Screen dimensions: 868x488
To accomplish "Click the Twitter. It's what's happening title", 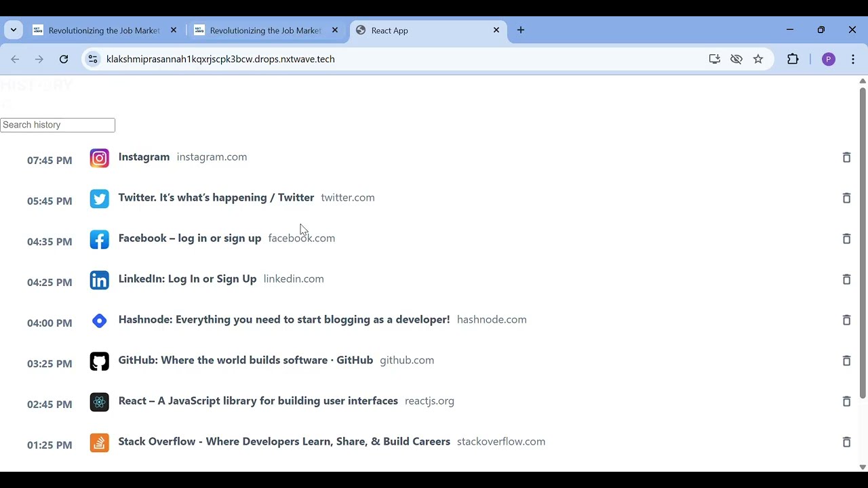I will pyautogui.click(x=216, y=197).
